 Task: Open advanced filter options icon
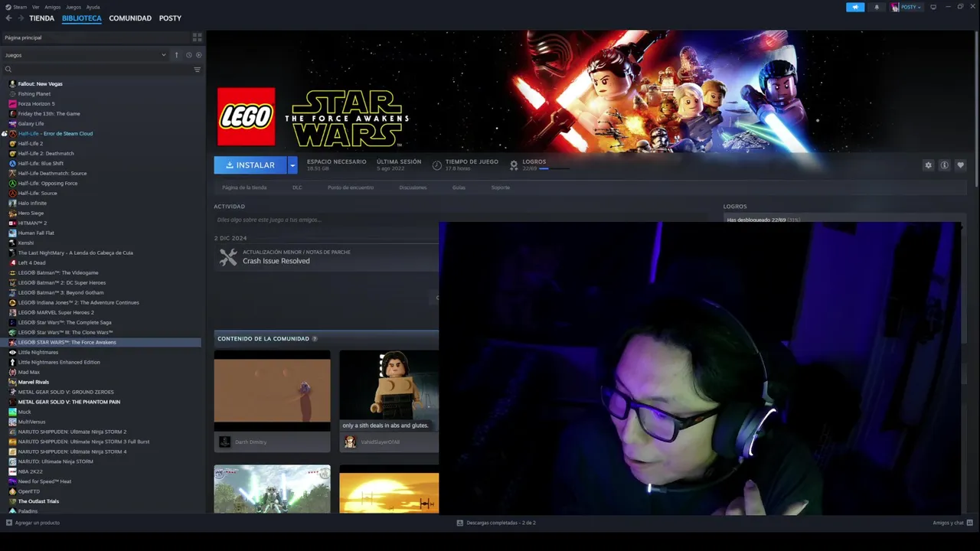[x=197, y=70]
